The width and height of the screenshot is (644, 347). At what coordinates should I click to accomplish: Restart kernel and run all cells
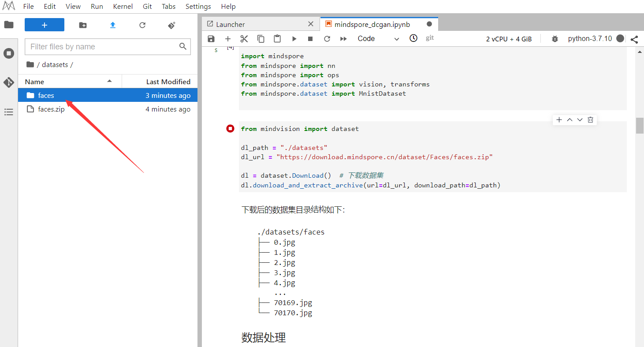click(x=343, y=39)
